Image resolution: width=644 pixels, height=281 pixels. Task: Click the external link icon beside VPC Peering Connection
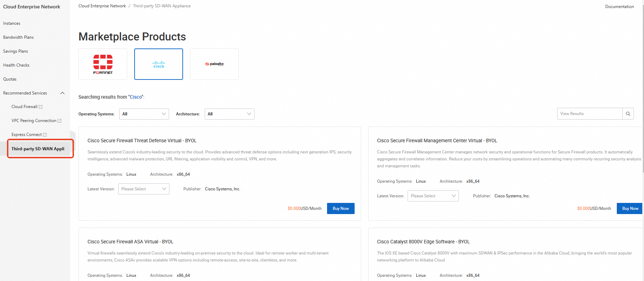click(60, 121)
